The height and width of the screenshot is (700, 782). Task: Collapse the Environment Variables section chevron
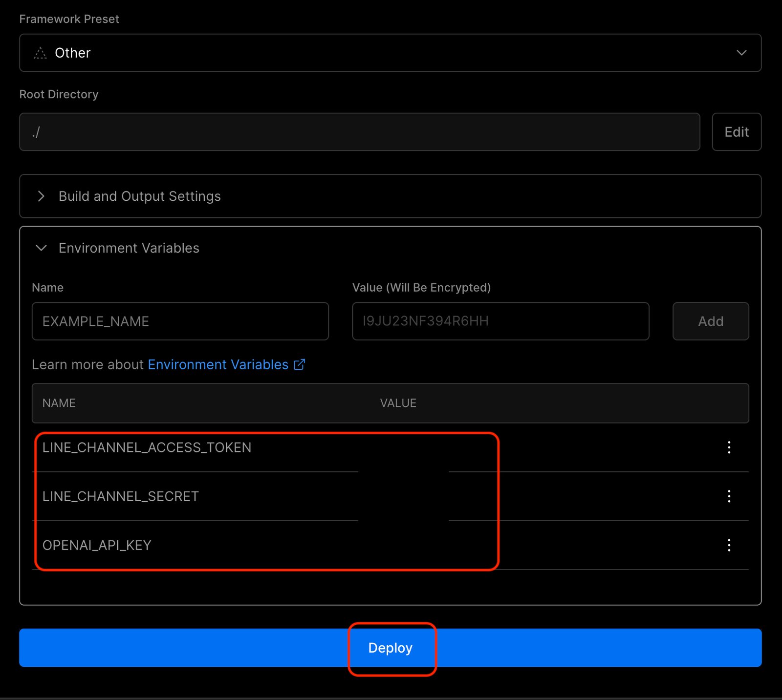point(42,248)
